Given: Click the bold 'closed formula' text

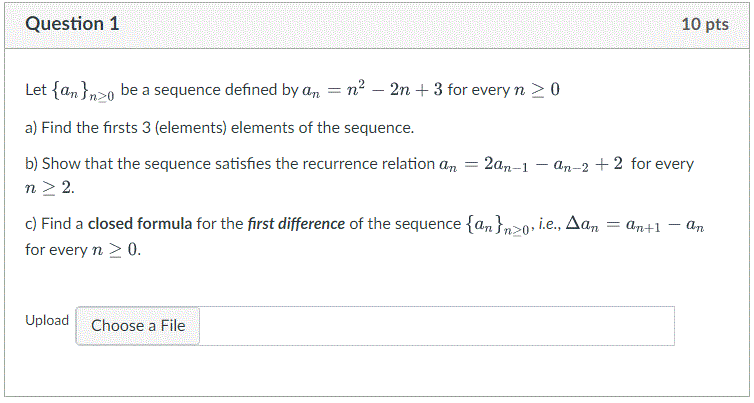Looking at the screenshot, I should (x=140, y=224).
